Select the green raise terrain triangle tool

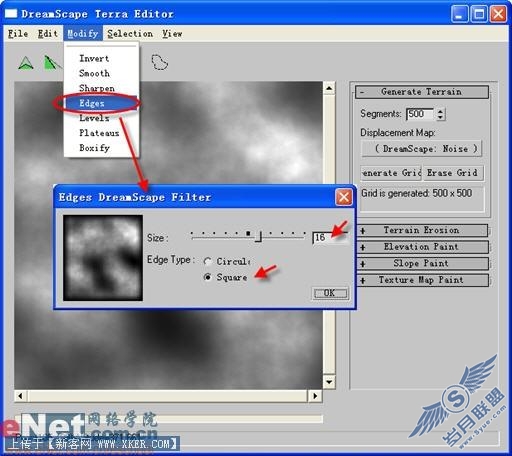pyautogui.click(x=26, y=63)
